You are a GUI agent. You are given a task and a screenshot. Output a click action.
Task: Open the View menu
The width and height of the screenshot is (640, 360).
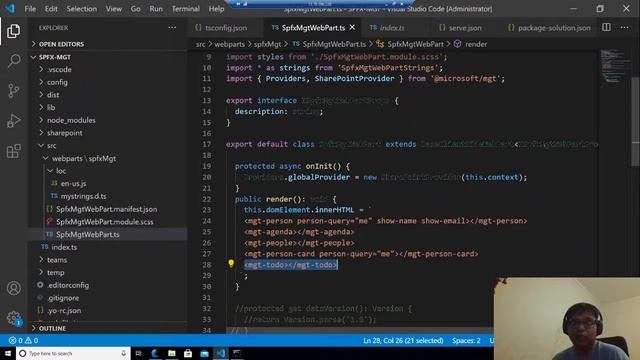tap(114, 9)
